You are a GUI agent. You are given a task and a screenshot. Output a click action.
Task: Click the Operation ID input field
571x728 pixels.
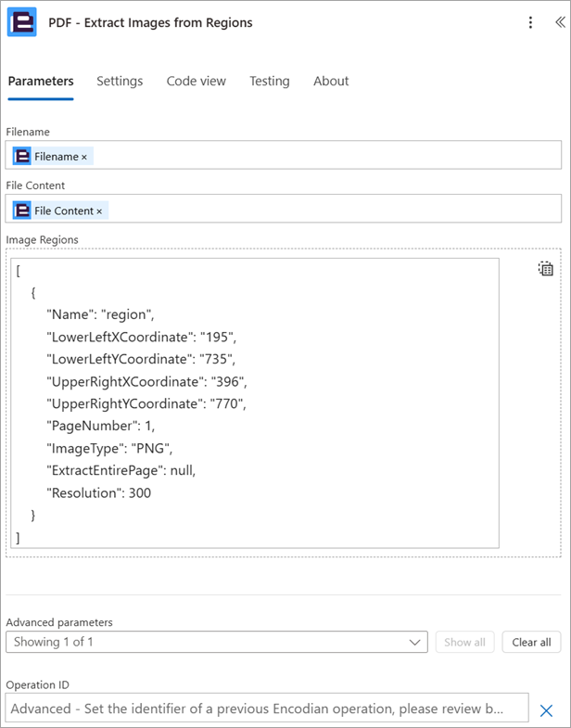point(267,708)
